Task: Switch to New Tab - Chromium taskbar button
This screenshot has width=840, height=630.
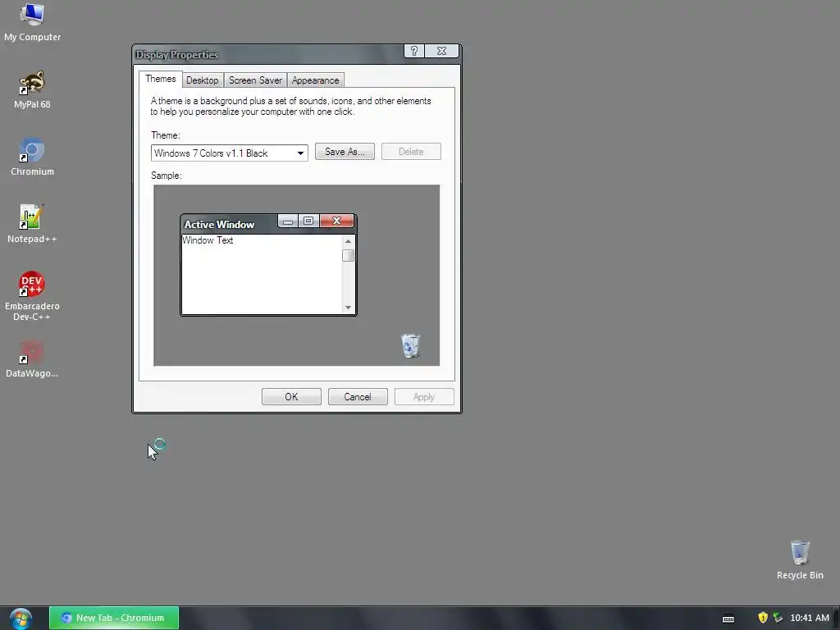Action: (114, 619)
